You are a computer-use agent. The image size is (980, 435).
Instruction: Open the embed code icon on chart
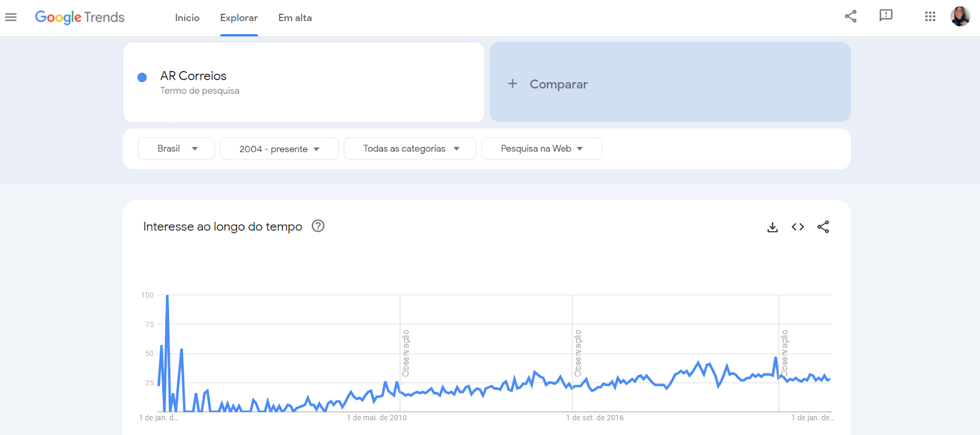click(797, 227)
